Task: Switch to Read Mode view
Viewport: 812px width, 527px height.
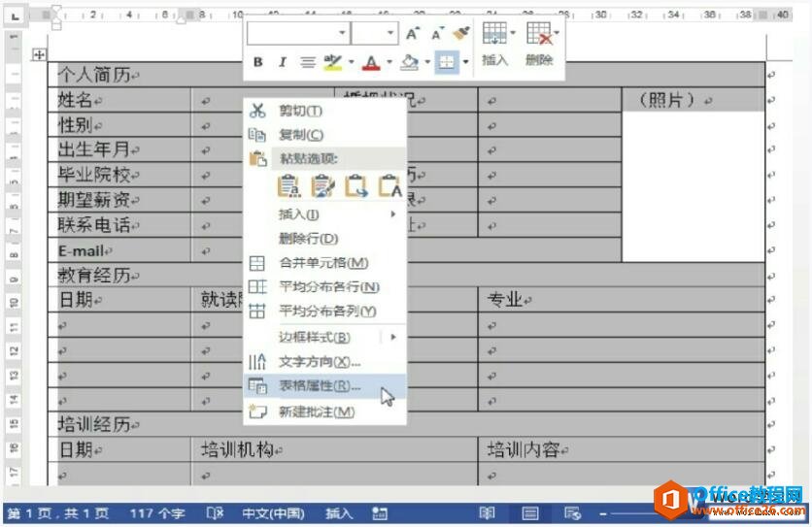Action: 488,513
